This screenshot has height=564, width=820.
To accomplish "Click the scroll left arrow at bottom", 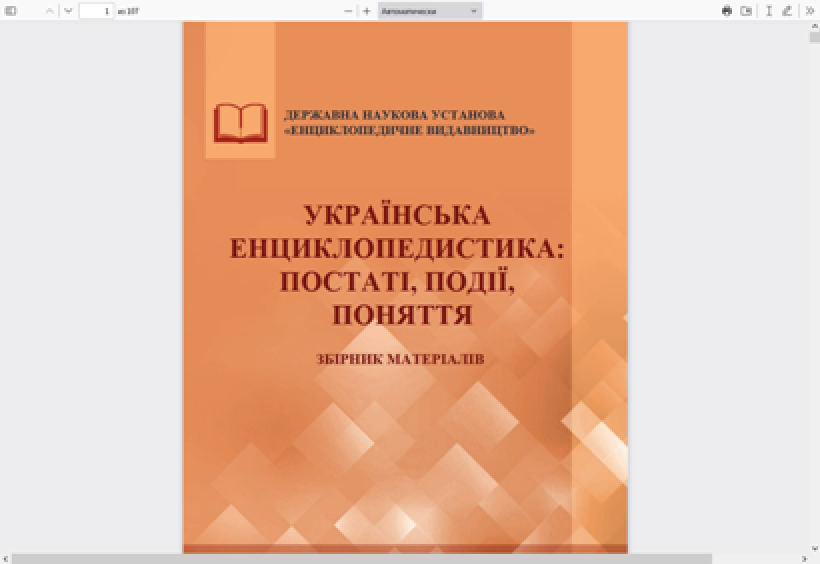I will (5, 558).
